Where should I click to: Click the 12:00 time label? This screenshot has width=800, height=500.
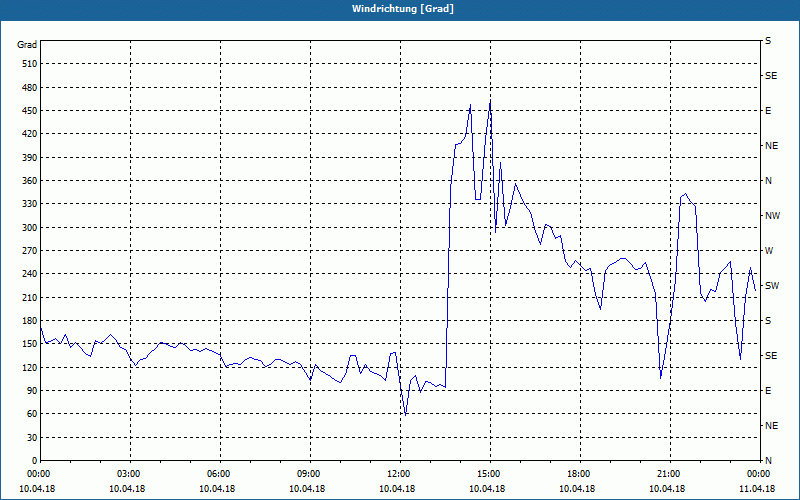tap(397, 474)
